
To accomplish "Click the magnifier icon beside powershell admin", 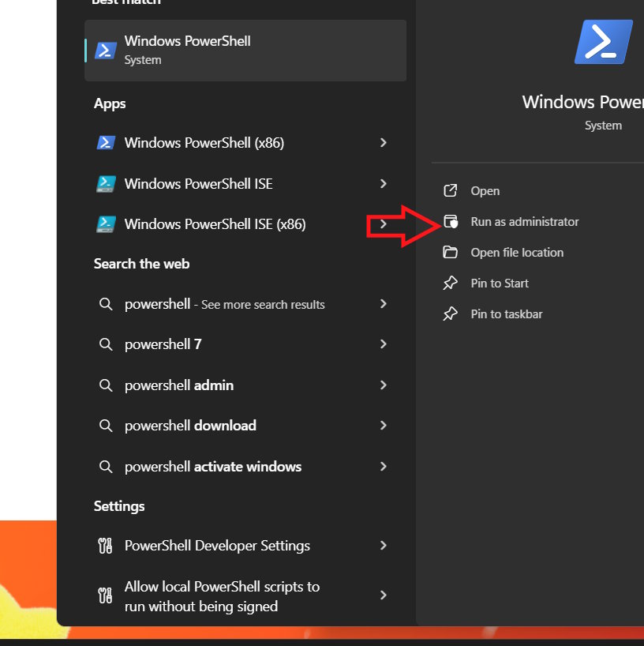I will click(x=106, y=385).
